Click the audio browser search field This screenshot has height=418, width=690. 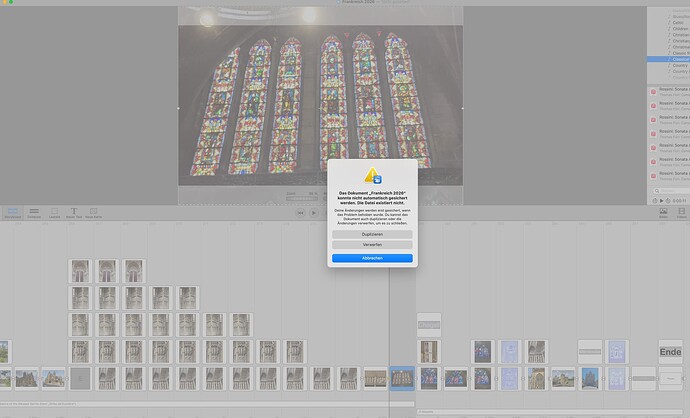tap(672, 191)
